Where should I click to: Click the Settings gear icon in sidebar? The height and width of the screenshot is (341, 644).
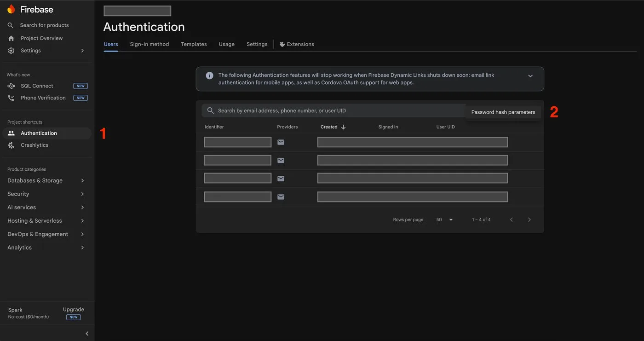click(x=11, y=51)
